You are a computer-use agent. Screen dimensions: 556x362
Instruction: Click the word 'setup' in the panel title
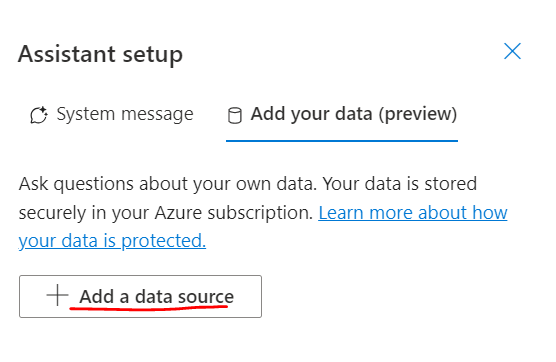point(152,55)
